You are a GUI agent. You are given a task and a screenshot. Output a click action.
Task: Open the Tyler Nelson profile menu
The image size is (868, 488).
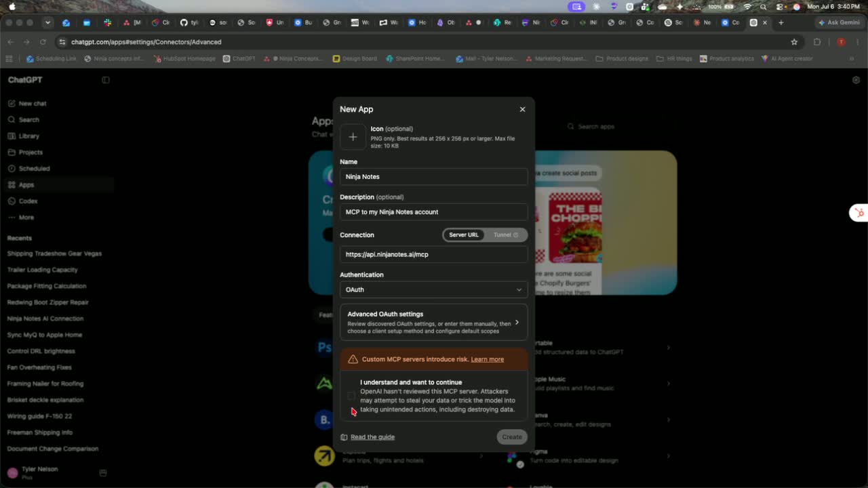pos(41,472)
